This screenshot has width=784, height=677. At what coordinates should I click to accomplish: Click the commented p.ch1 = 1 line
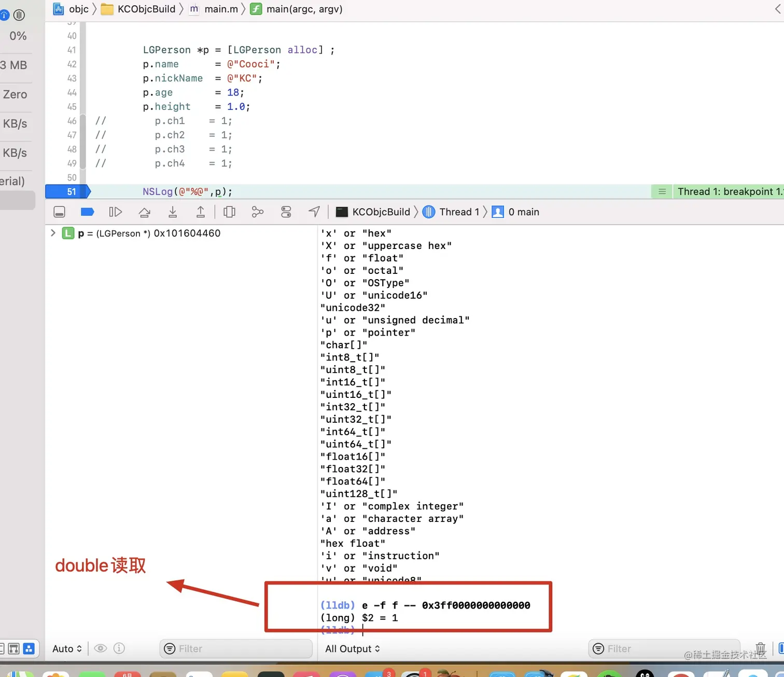[x=164, y=120]
